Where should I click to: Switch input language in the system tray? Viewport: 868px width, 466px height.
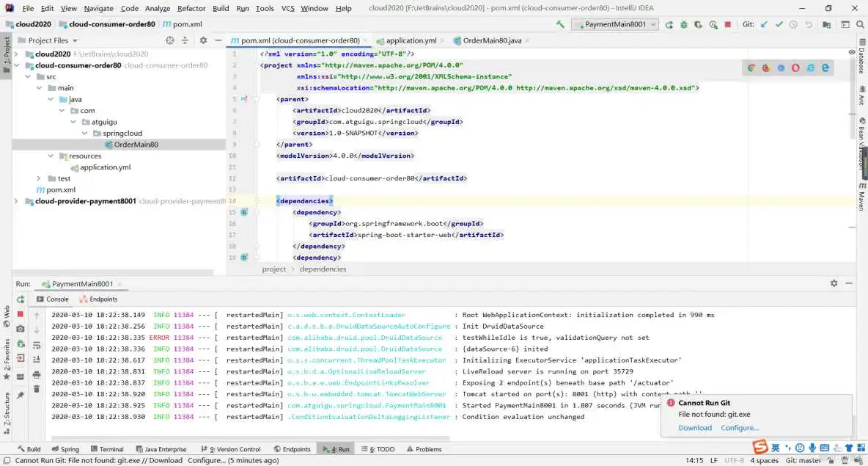pos(775,446)
